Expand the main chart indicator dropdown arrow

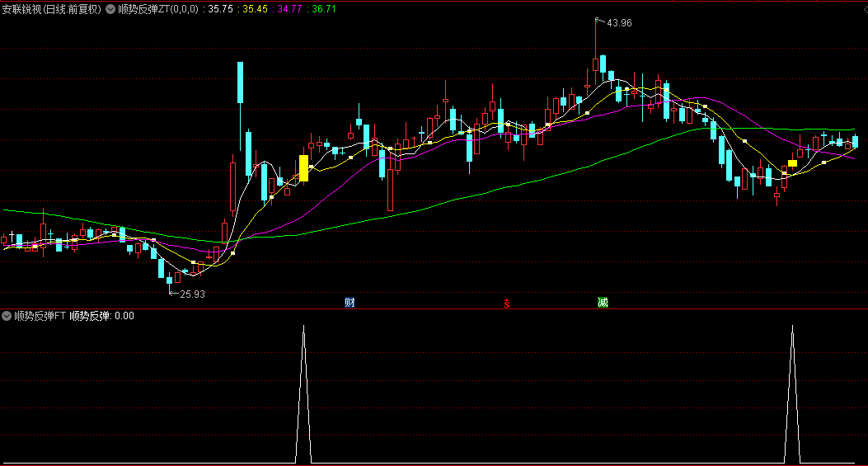110,9
